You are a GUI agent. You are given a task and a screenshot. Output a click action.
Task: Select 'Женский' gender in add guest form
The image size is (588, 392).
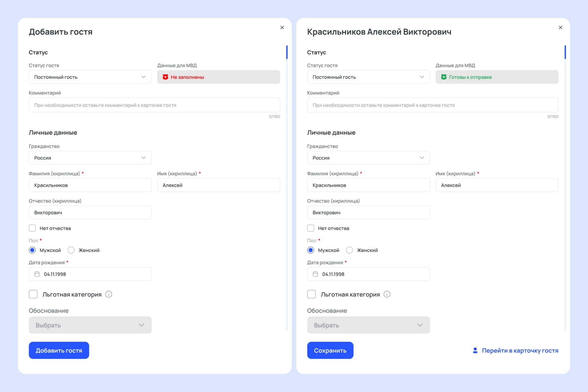(71, 250)
